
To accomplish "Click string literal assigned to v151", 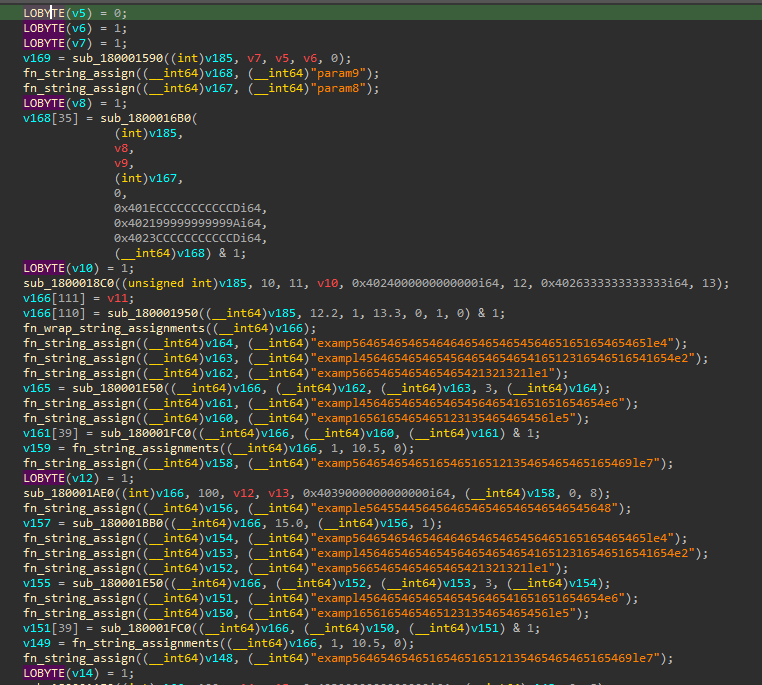I will [468, 599].
